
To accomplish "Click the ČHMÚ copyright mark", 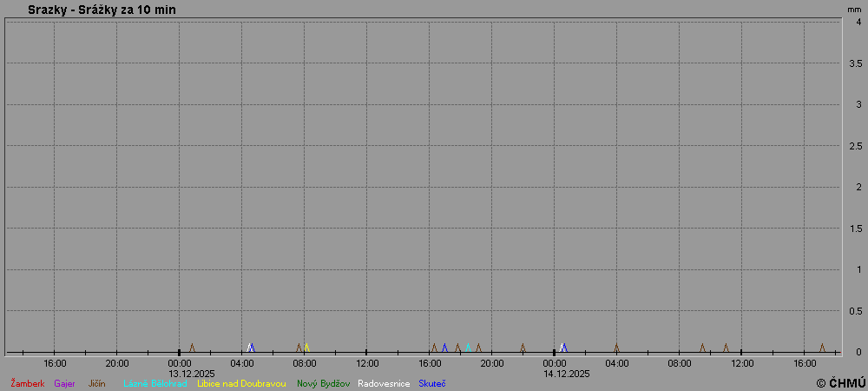I will (x=840, y=383).
